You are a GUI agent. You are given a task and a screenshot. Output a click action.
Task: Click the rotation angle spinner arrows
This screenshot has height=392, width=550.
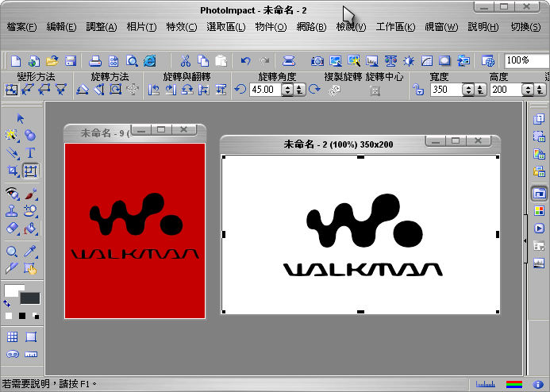click(287, 90)
